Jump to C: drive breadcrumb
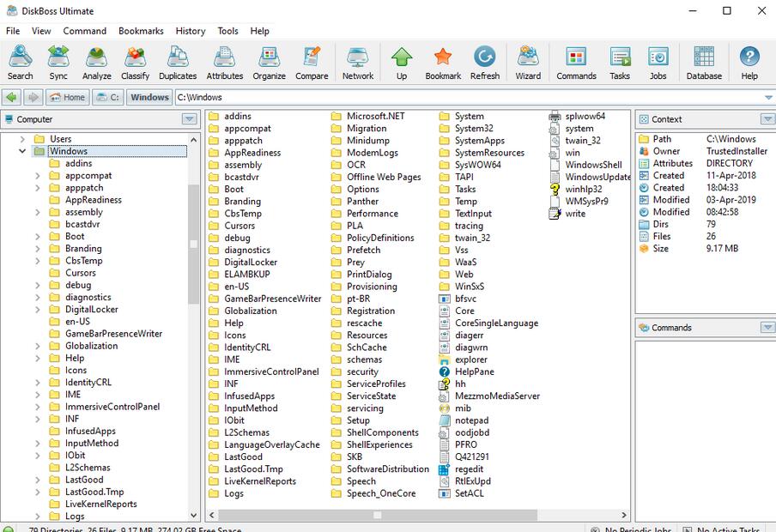776x532 pixels. click(x=108, y=97)
